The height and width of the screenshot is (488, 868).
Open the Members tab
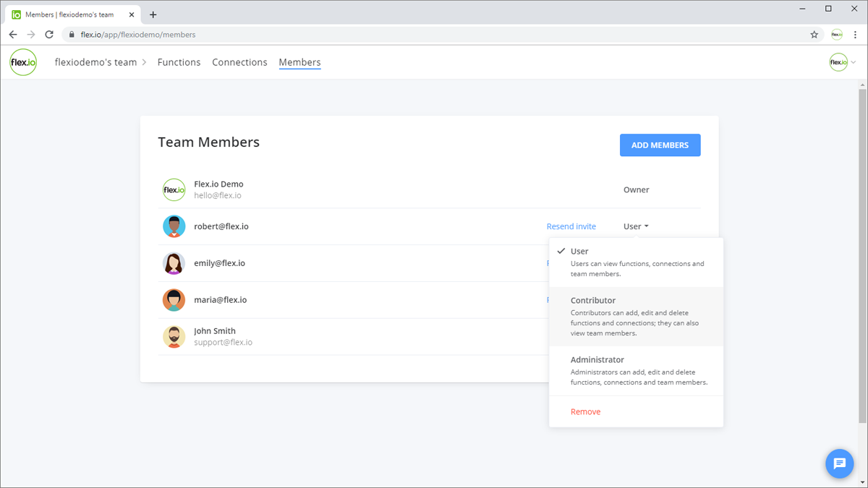299,62
